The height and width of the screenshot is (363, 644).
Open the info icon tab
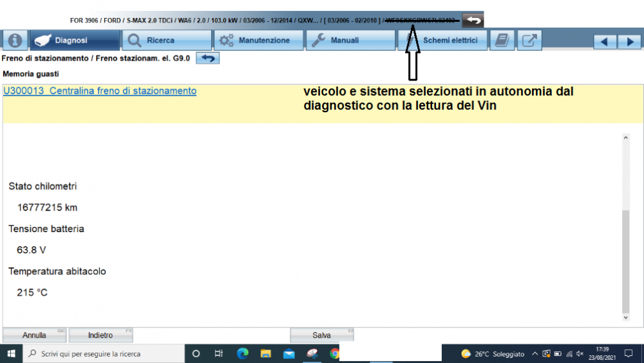coord(15,40)
